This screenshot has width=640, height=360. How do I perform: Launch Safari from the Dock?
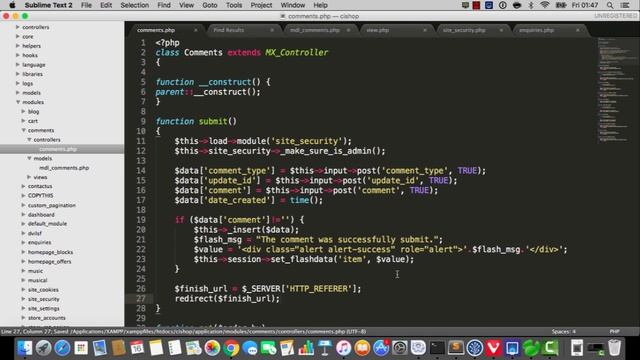coord(62,348)
